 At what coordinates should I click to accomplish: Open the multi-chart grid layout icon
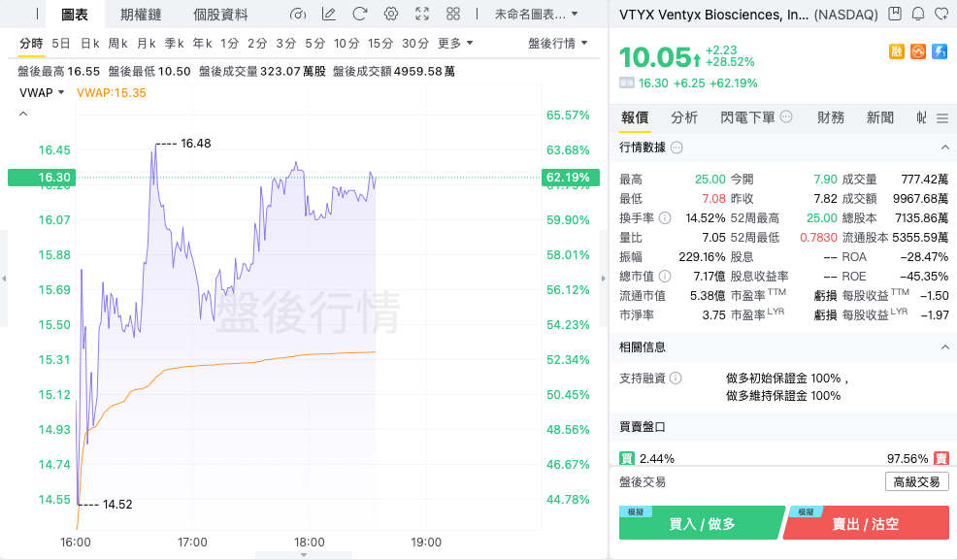click(453, 14)
